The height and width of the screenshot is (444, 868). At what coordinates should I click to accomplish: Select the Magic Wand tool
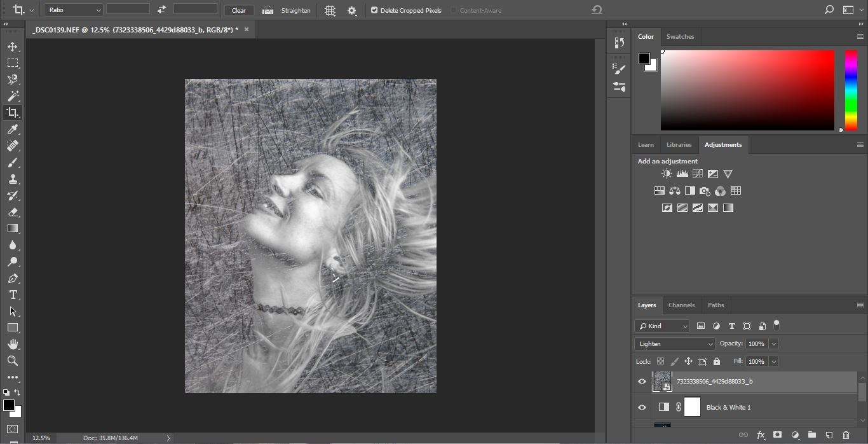pos(12,96)
